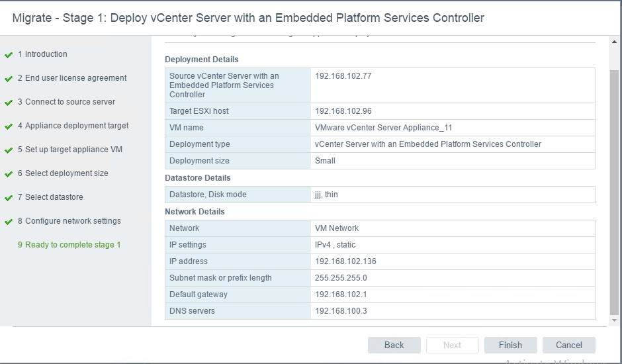Click the Deployment Details heading
The image size is (622, 364).
[x=202, y=59]
